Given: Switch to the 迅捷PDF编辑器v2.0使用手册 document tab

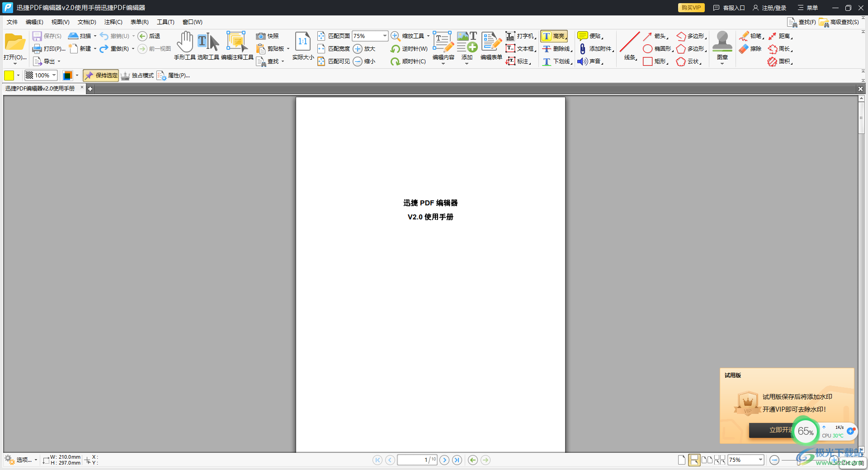Looking at the screenshot, I should [x=40, y=89].
